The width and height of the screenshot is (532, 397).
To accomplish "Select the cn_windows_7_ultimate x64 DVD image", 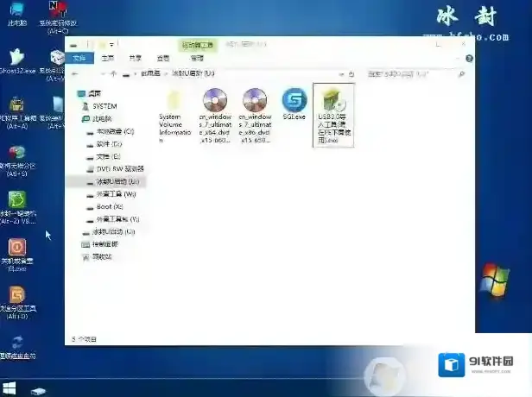I will point(214,110).
